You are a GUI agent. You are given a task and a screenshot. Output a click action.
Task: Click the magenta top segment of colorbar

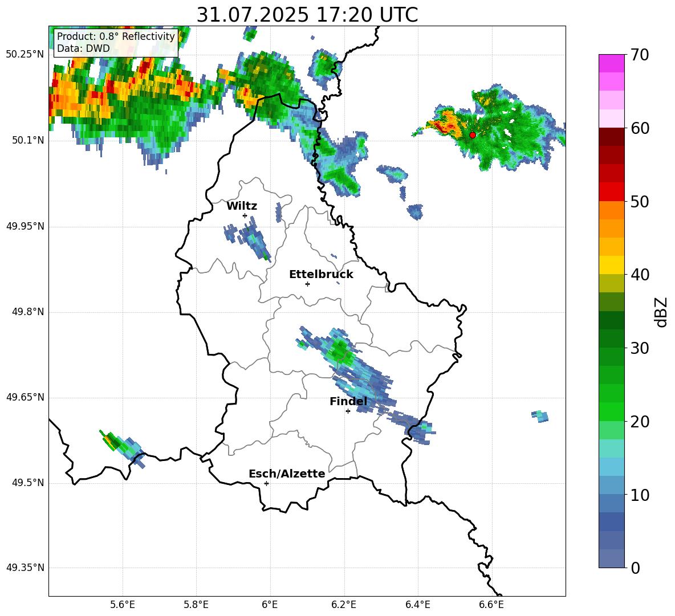tap(612, 63)
